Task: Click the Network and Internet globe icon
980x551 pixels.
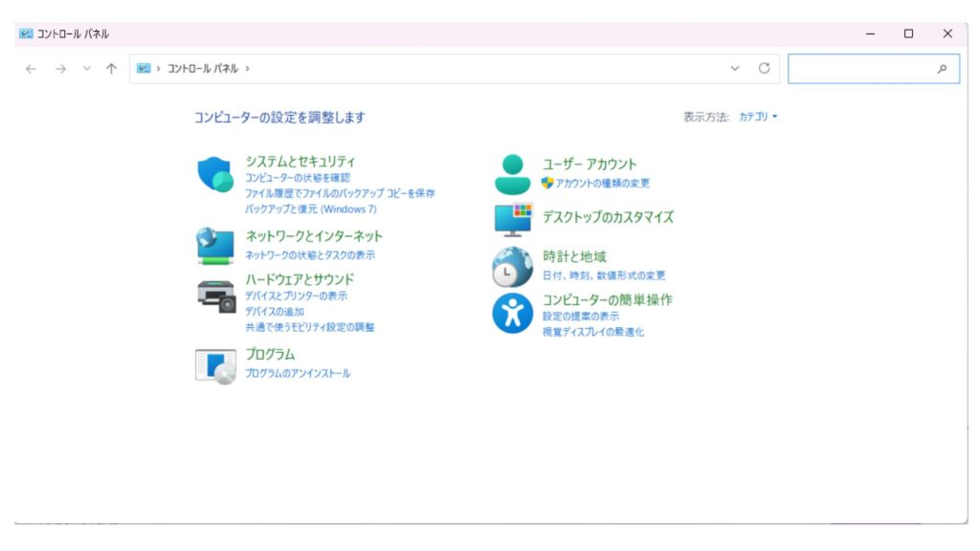Action: [x=215, y=246]
